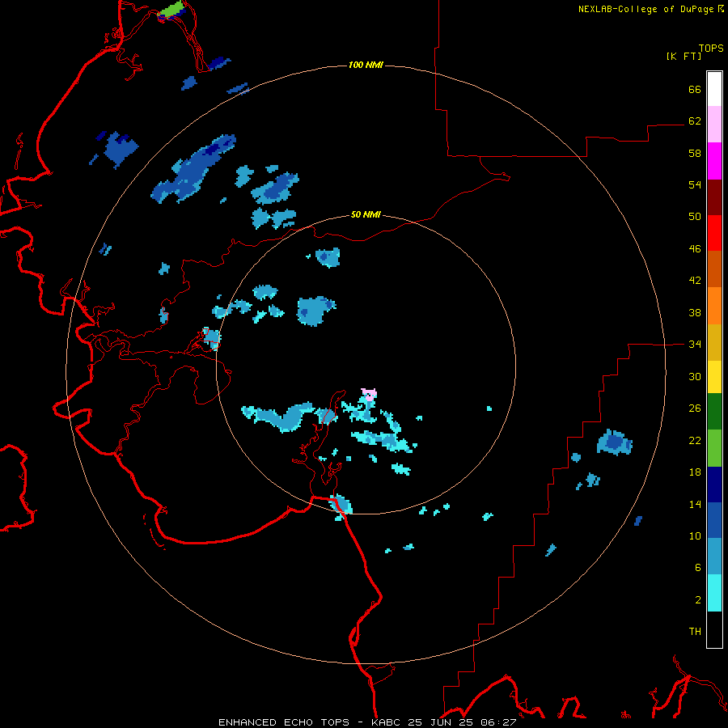Click the green echo cell at the top of the map
This screenshot has width=728, height=728.
click(170, 9)
